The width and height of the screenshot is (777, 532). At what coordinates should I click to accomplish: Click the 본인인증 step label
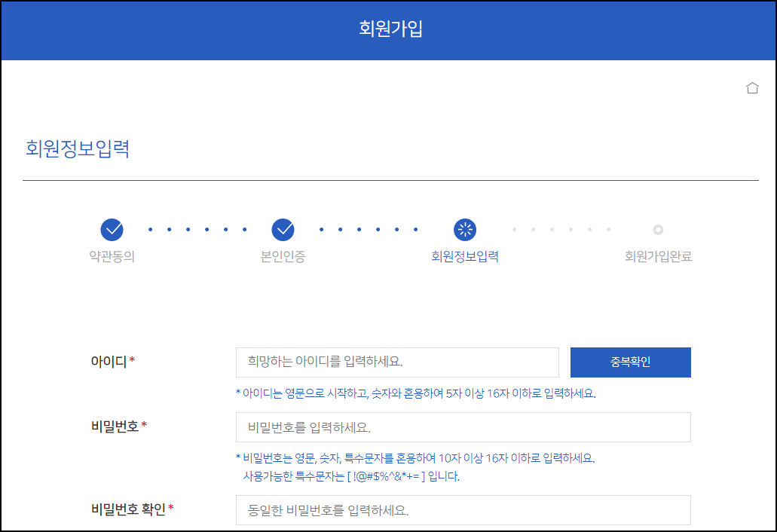pyautogui.click(x=283, y=256)
